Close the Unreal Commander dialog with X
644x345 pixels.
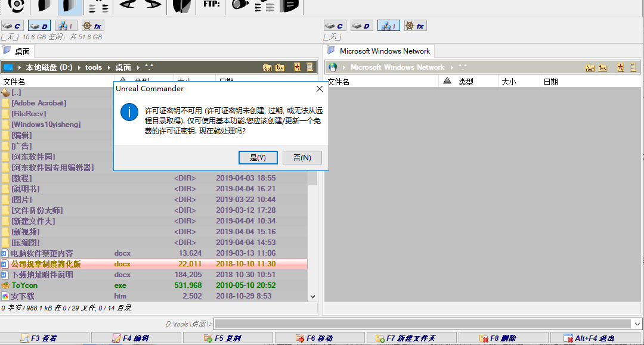coord(320,89)
